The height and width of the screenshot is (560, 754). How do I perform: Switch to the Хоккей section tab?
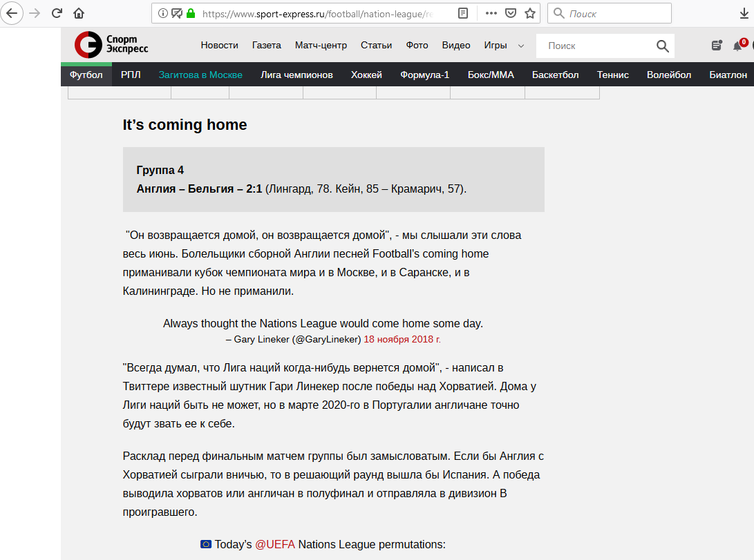click(x=366, y=75)
